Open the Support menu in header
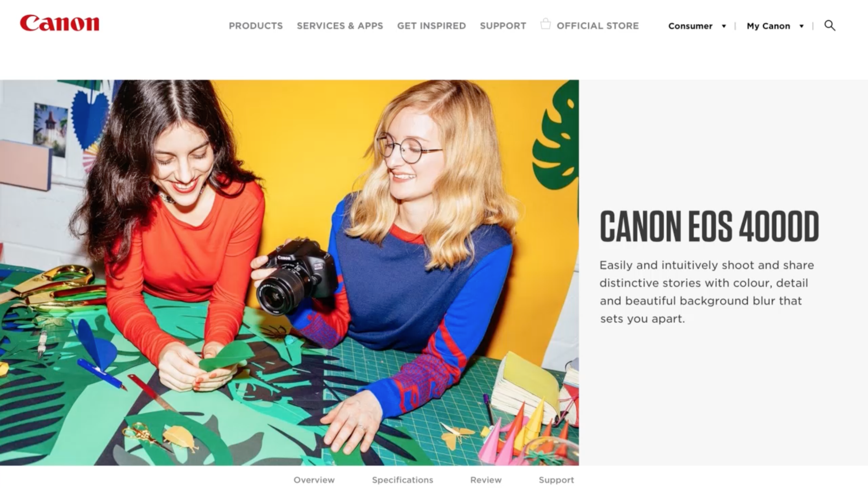The width and height of the screenshot is (868, 488). [503, 26]
